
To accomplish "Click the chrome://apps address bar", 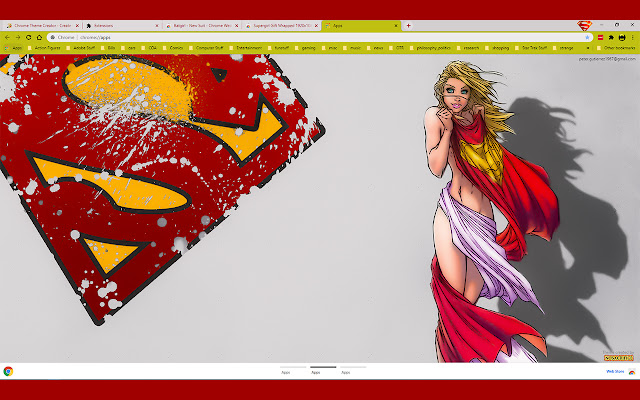I will pyautogui.click(x=319, y=37).
